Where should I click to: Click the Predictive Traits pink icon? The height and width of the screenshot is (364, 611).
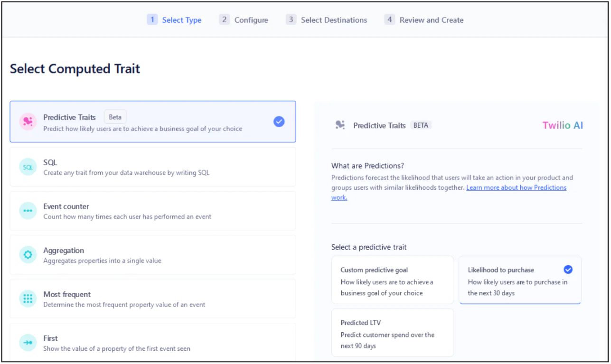pyautogui.click(x=28, y=122)
